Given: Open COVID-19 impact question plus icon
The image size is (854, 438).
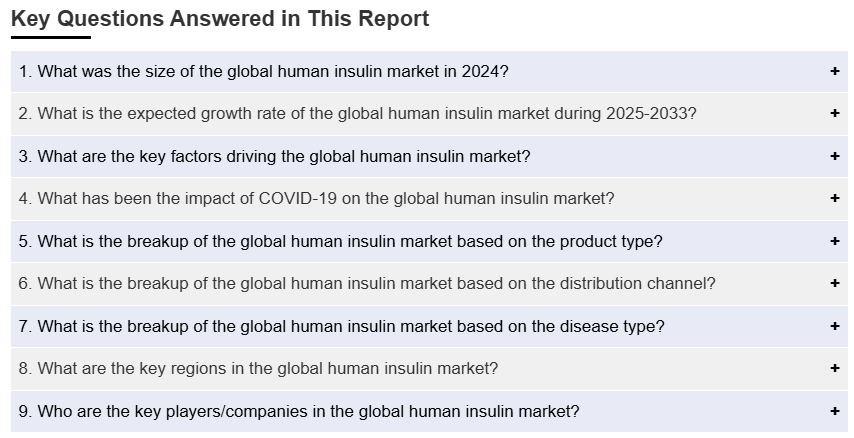Looking at the screenshot, I should pos(834,198).
